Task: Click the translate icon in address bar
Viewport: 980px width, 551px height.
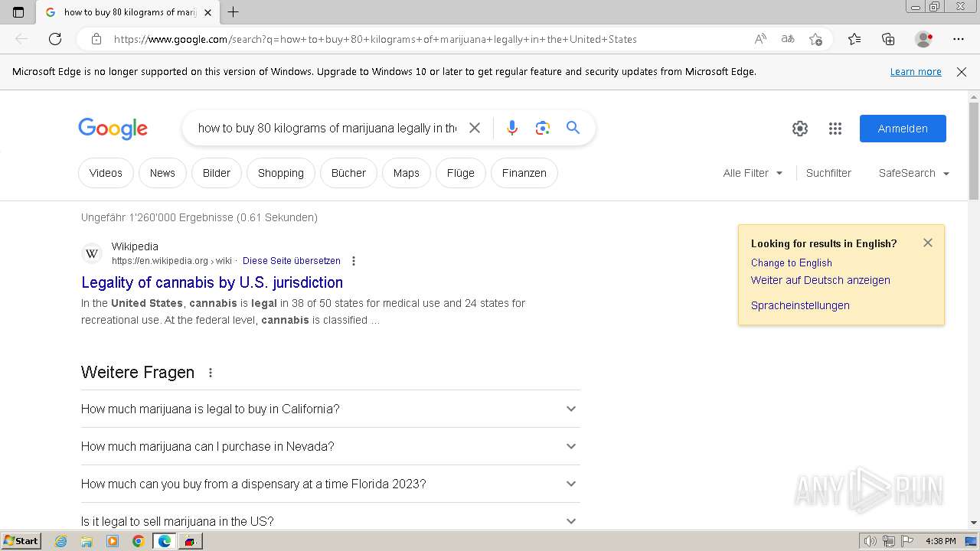Action: (x=788, y=39)
